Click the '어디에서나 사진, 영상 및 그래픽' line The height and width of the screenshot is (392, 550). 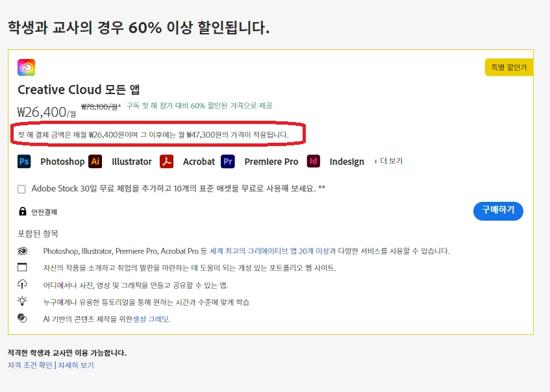coord(136,286)
